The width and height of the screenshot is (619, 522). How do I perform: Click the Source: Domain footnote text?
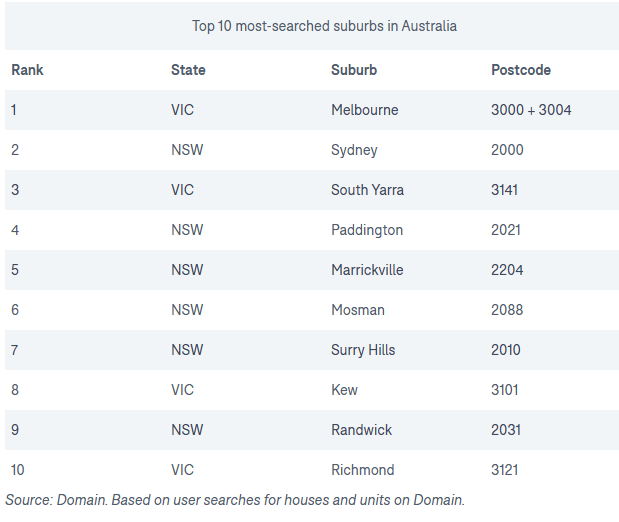(235, 500)
